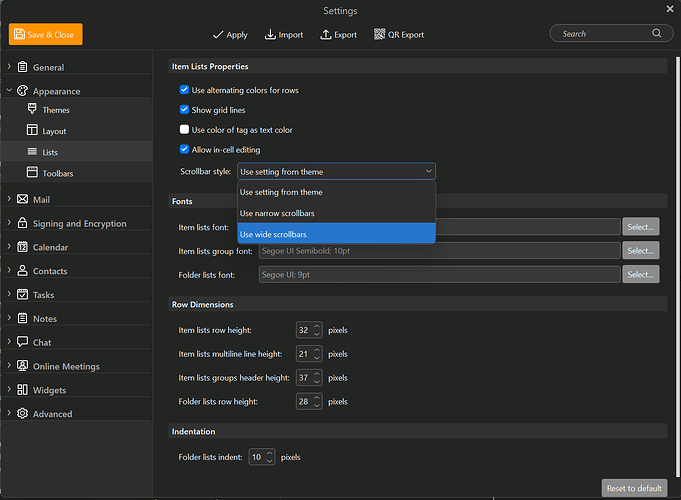Click the Item lists group font field
The width and height of the screenshot is (681, 500).
(440, 251)
